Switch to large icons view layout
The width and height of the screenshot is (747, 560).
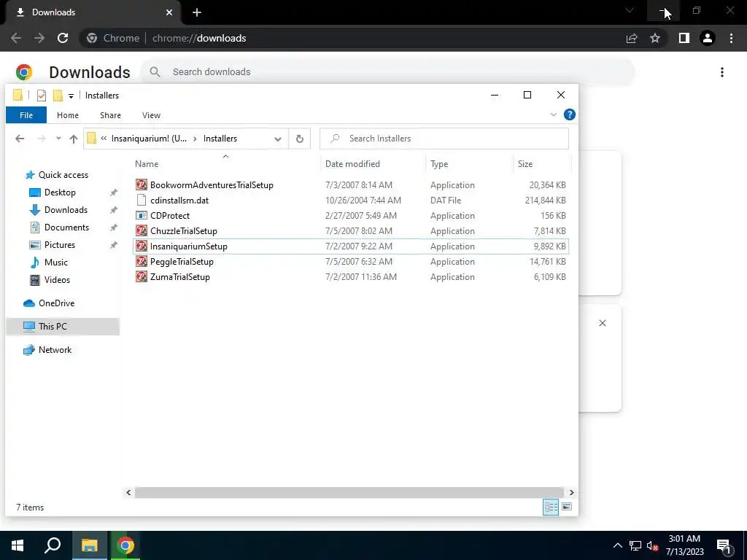[566, 507]
